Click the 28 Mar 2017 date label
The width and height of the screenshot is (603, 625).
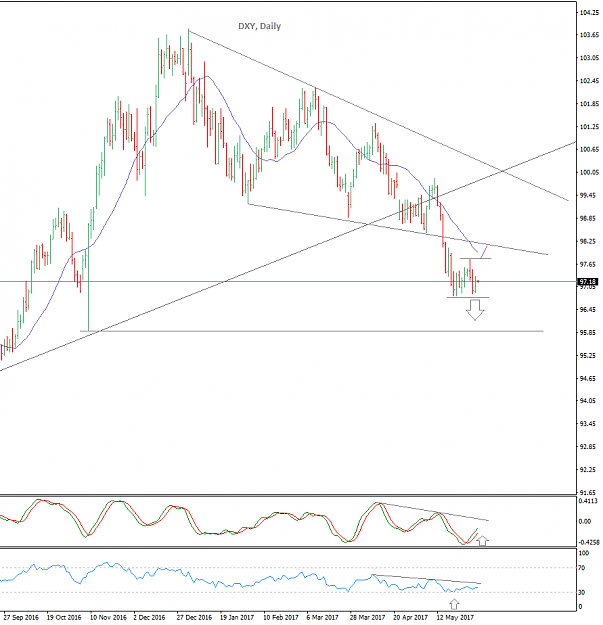[367, 617]
